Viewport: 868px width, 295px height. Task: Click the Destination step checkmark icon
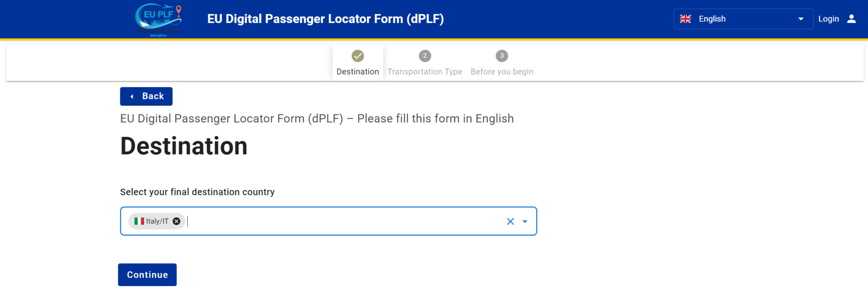[x=358, y=56]
